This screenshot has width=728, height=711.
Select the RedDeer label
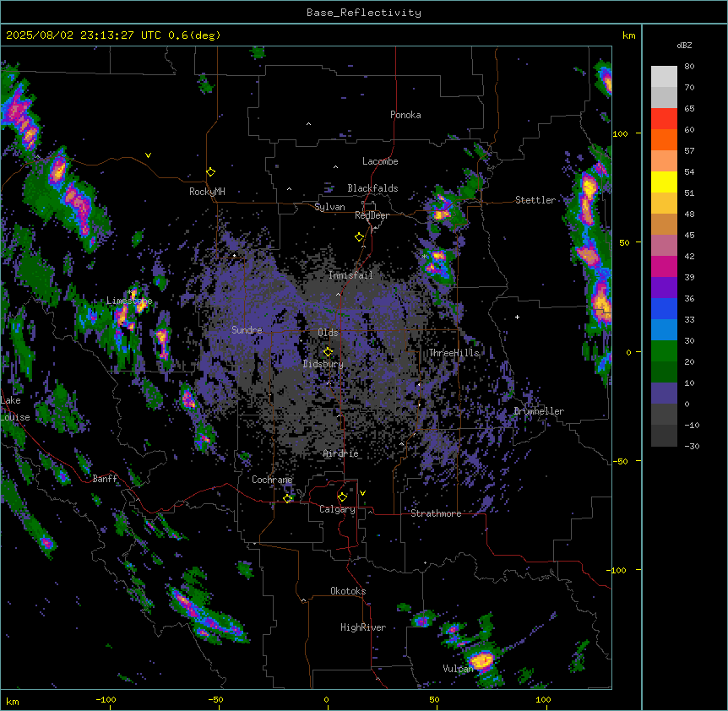372,215
